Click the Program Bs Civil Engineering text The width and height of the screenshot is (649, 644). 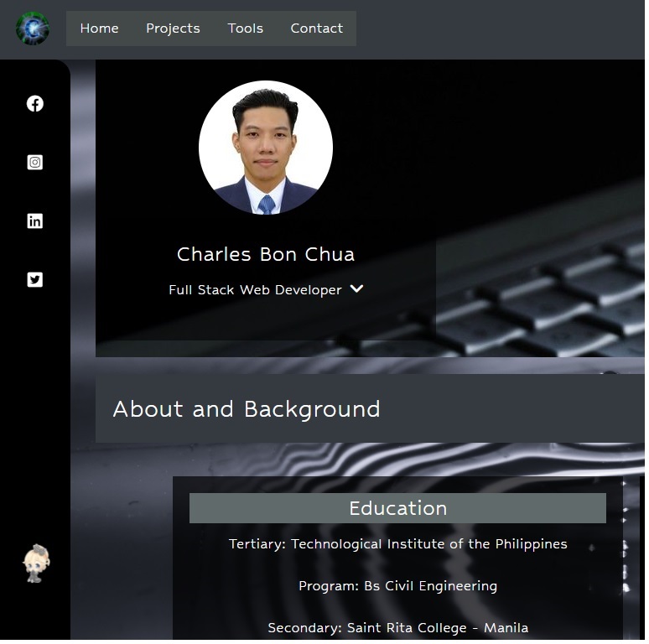pyautogui.click(x=397, y=586)
